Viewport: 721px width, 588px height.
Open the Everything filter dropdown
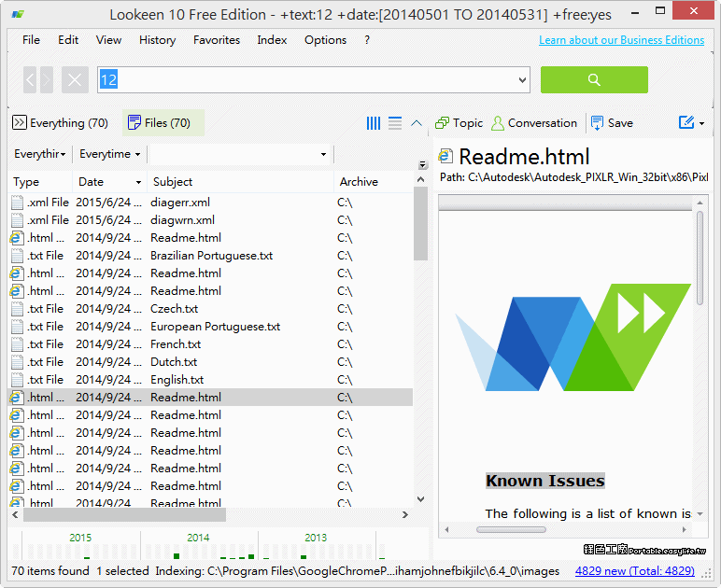point(40,154)
